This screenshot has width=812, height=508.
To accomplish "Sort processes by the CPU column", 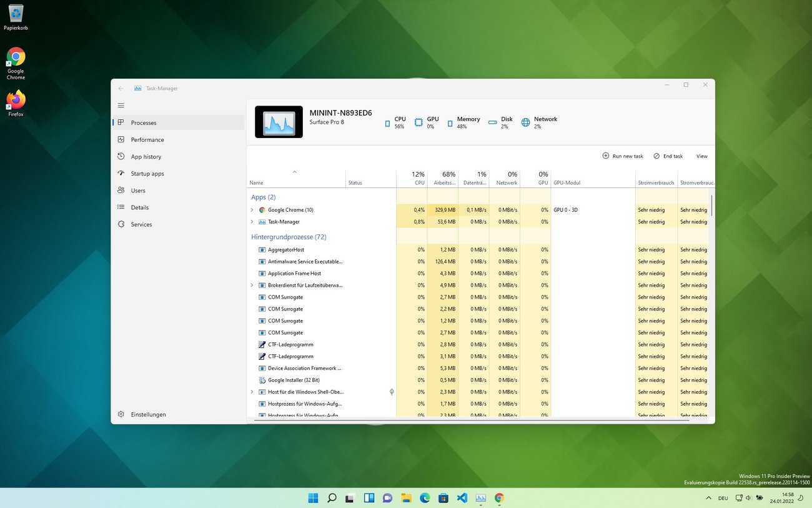I will (x=417, y=178).
